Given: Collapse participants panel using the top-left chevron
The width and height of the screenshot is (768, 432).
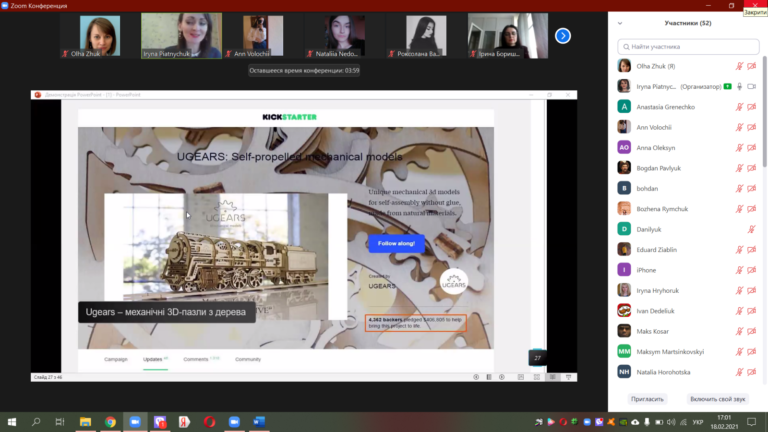Looking at the screenshot, I should click(620, 23).
